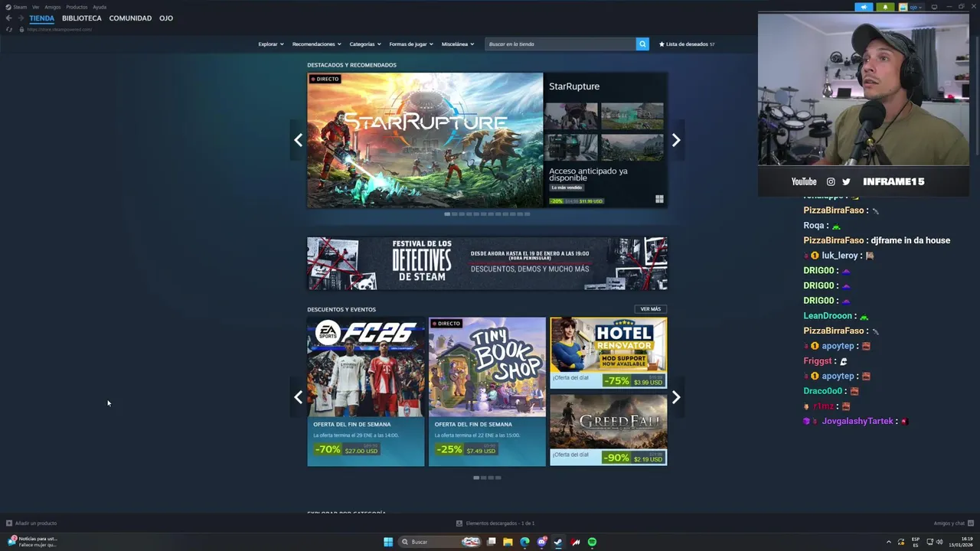Screen dimensions: 980x551
Task: Open the Tiny Bookshop offer card
Action: [487, 392]
